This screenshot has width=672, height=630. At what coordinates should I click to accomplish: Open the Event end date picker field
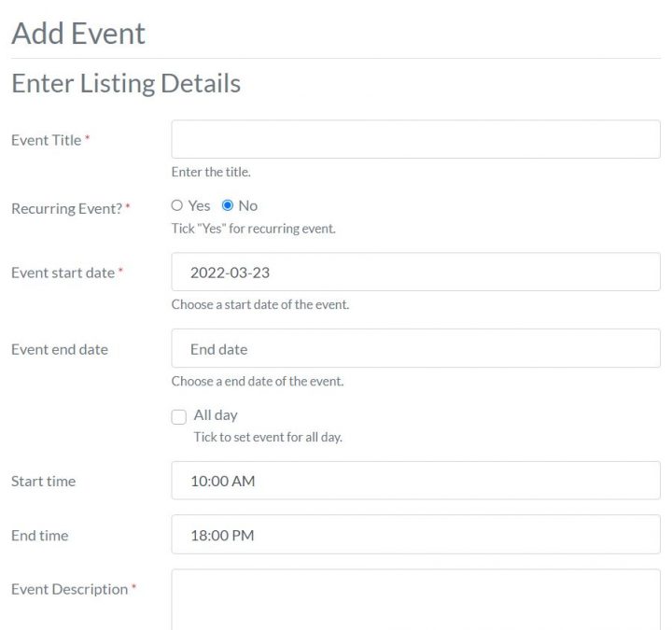pos(415,349)
